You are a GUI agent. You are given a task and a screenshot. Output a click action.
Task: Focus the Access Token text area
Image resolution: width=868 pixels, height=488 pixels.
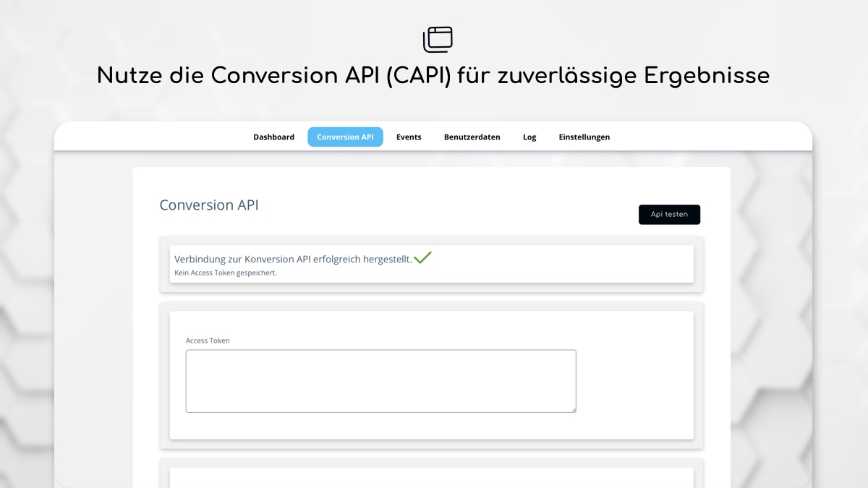click(x=380, y=381)
